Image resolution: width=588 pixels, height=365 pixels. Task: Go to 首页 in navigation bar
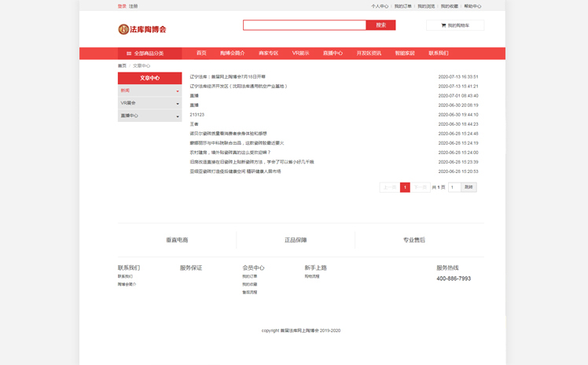pos(201,53)
